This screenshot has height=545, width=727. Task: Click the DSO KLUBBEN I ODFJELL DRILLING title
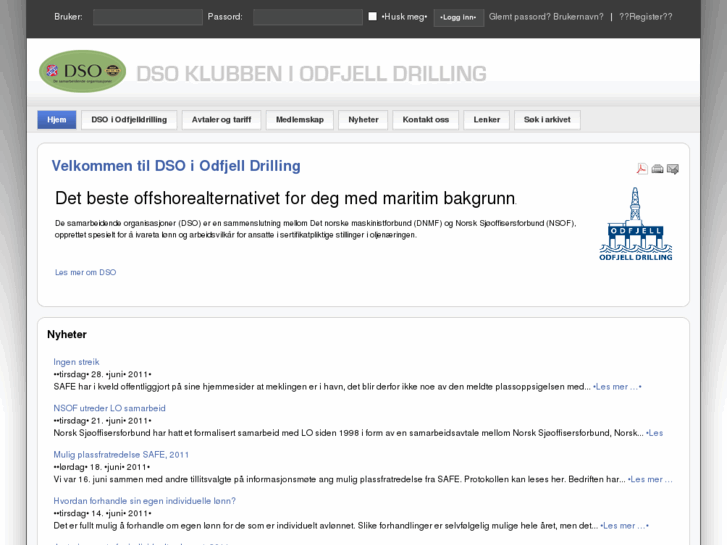pos(311,74)
